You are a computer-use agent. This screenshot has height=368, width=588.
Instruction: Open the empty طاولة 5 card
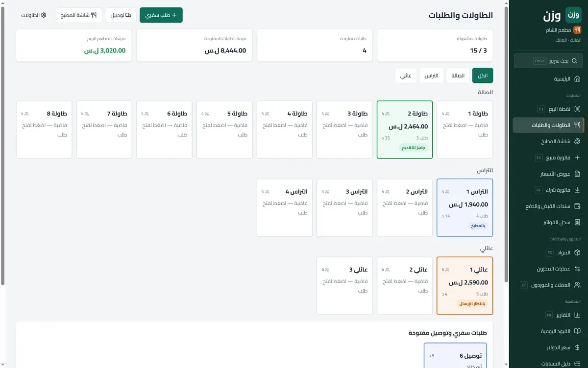[x=224, y=130]
